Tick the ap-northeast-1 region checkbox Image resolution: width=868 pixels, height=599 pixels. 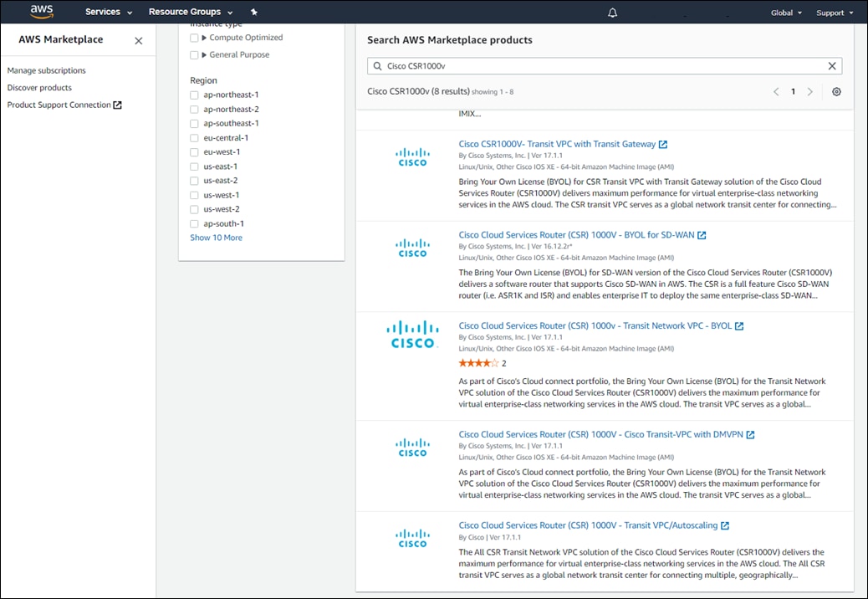tap(194, 95)
